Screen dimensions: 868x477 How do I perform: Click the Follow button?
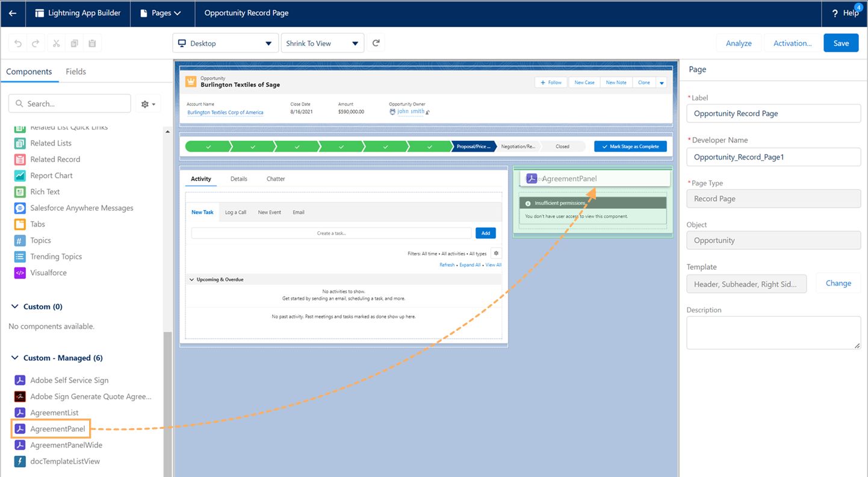tap(551, 83)
